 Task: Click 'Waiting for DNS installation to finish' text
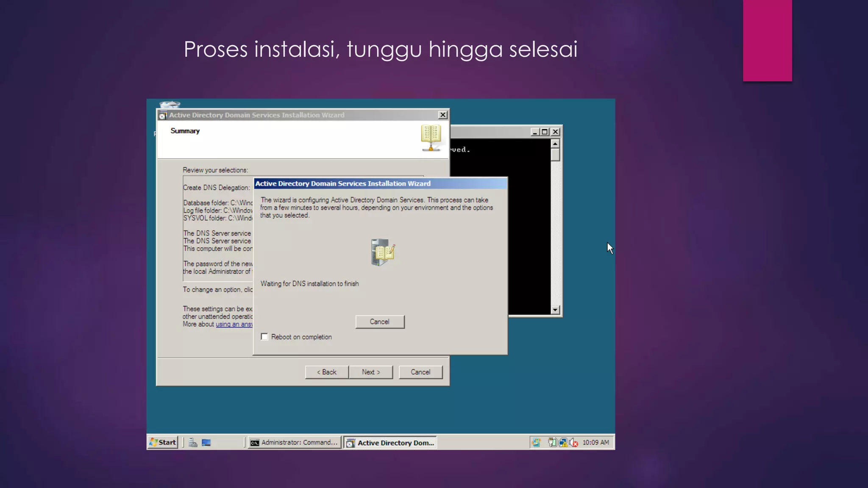coord(309,283)
